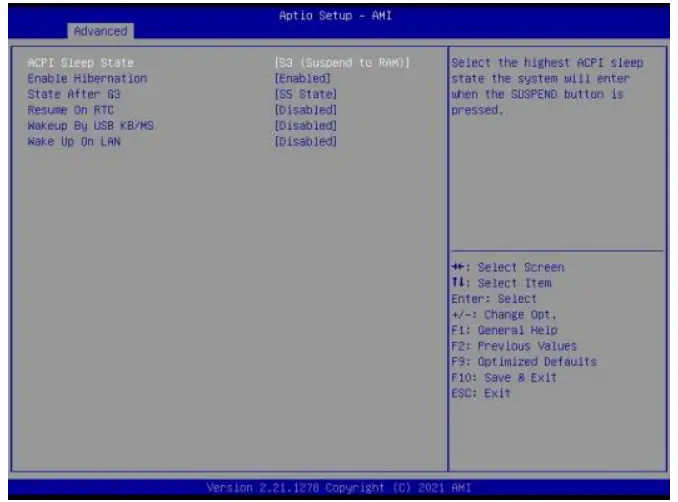Change Wakeup By USB KB/MS [Disabled] value

[x=306, y=126]
